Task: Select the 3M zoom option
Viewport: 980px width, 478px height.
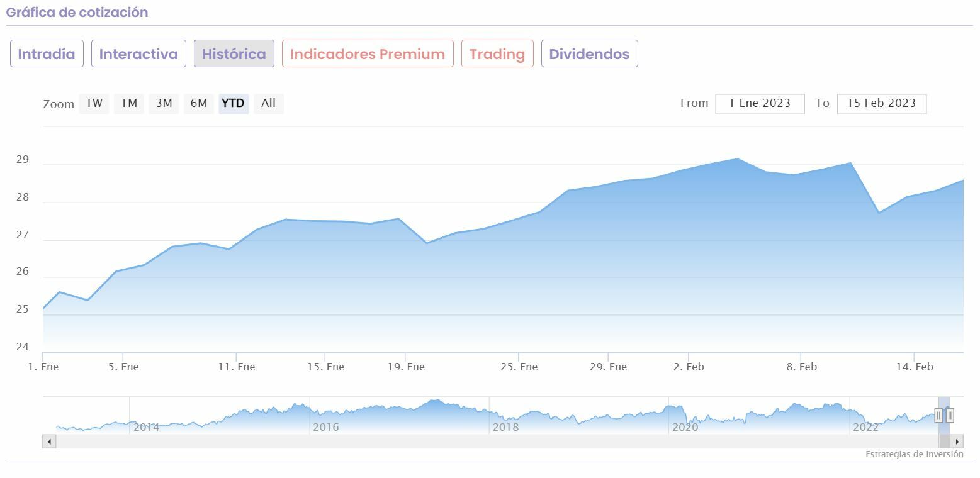Action: pyautogui.click(x=164, y=103)
